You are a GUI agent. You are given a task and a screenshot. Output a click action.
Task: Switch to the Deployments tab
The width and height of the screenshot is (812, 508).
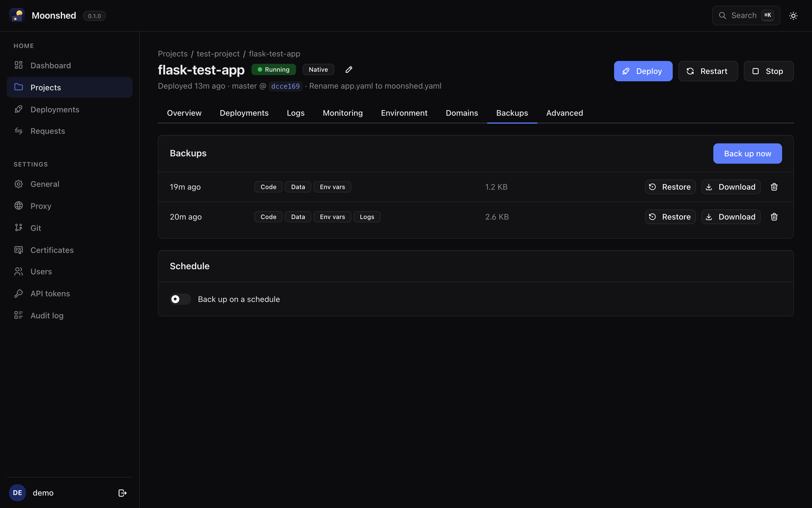coord(244,113)
